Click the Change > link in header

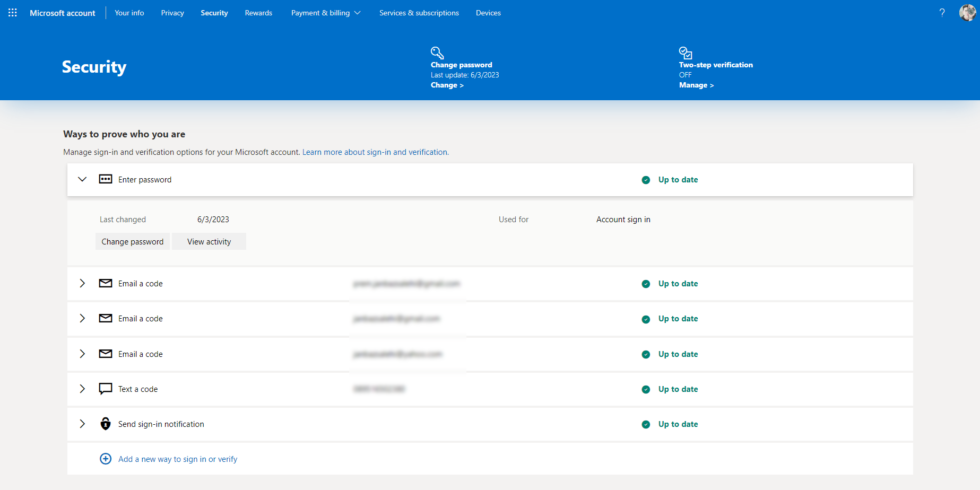447,85
